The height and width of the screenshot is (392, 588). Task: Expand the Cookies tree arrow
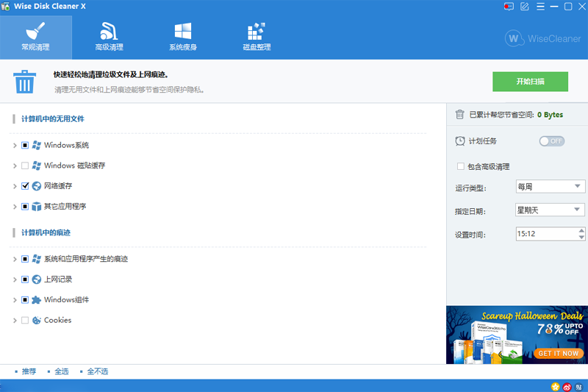(15, 321)
